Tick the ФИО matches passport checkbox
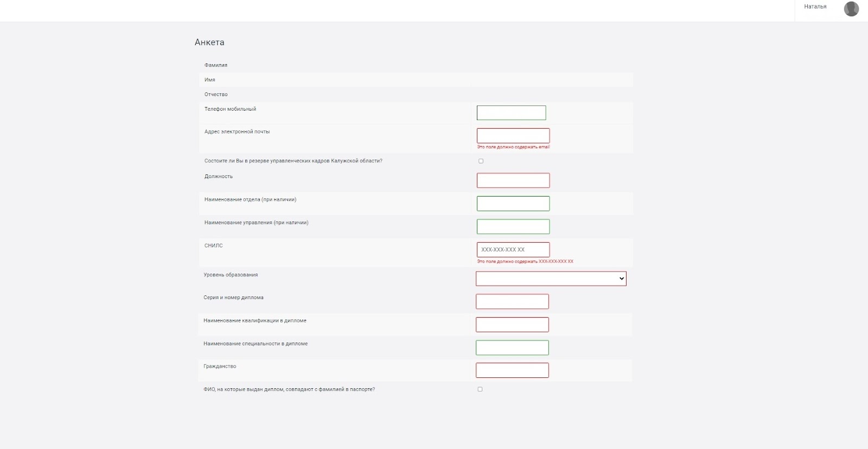The width and height of the screenshot is (868, 449). click(480, 389)
